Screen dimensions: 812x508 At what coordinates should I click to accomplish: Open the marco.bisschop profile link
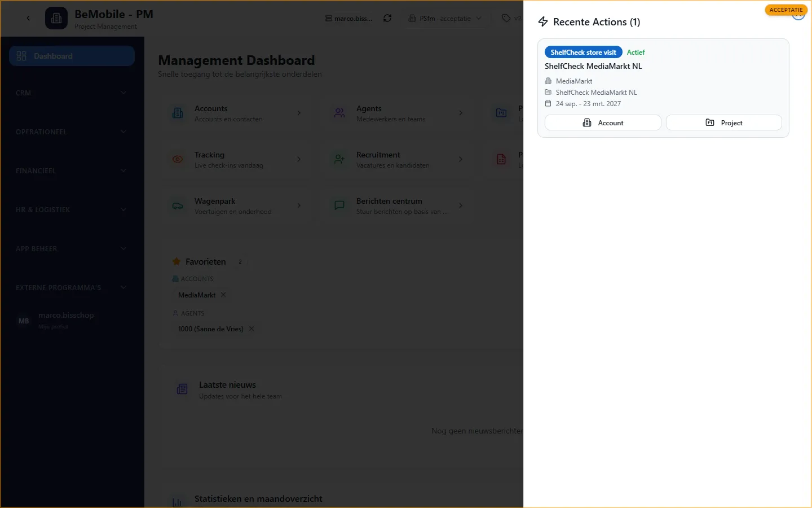66,316
